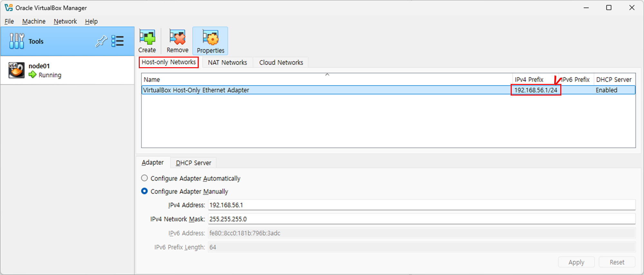644x275 pixels.
Task: Select Configure Adapter Manually radio button
Action: (145, 191)
